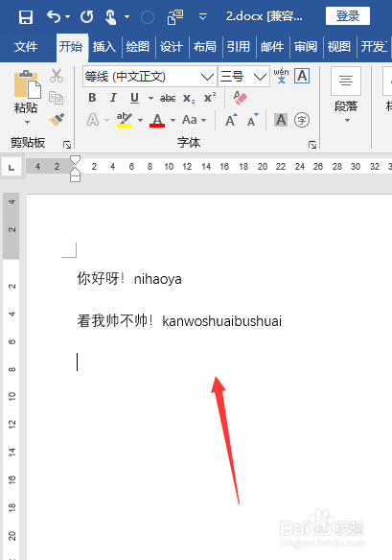Switch to the 设计 Design tab
Screen dimensions: 392x560
click(x=172, y=46)
